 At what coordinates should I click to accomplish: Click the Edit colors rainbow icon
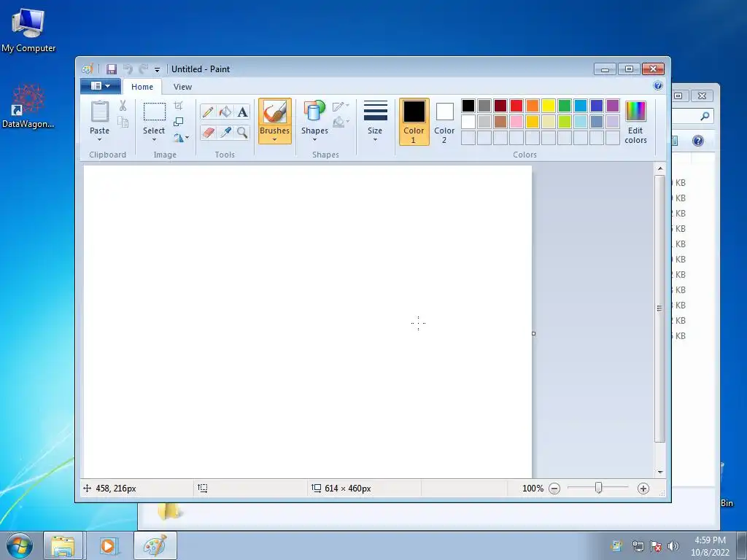coord(635,112)
